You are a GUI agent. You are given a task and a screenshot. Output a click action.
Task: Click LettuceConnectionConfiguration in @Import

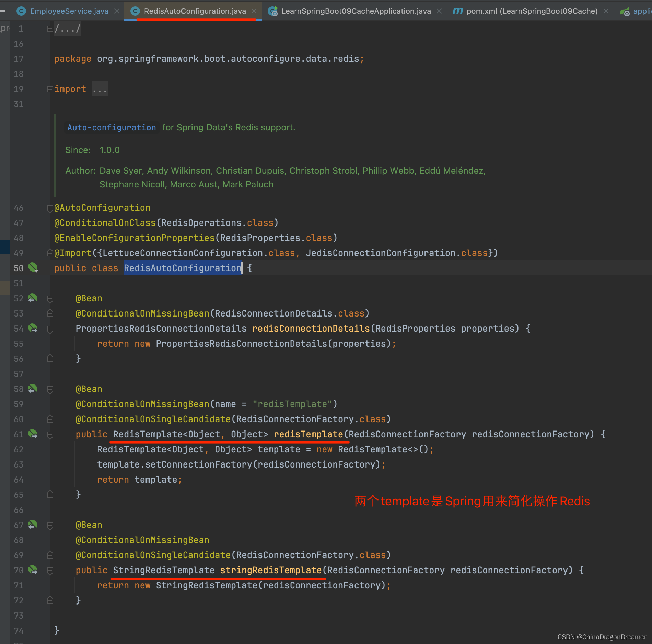183,253
